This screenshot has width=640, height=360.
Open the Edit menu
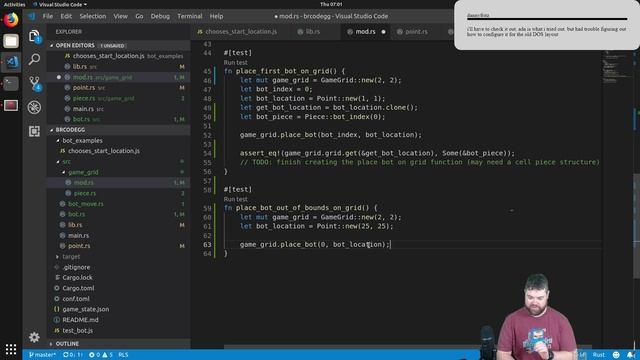tap(66, 16)
